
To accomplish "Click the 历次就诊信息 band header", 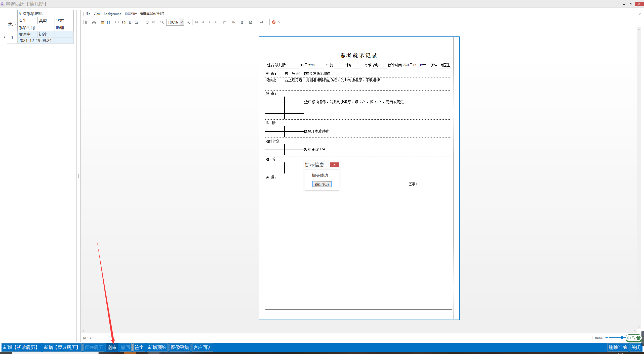I will [x=46, y=14].
